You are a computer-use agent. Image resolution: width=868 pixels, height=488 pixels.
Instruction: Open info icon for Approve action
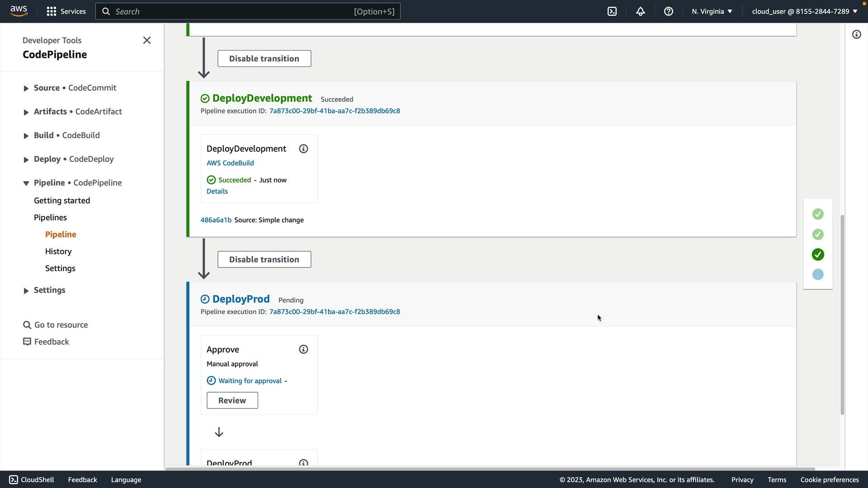[303, 349]
